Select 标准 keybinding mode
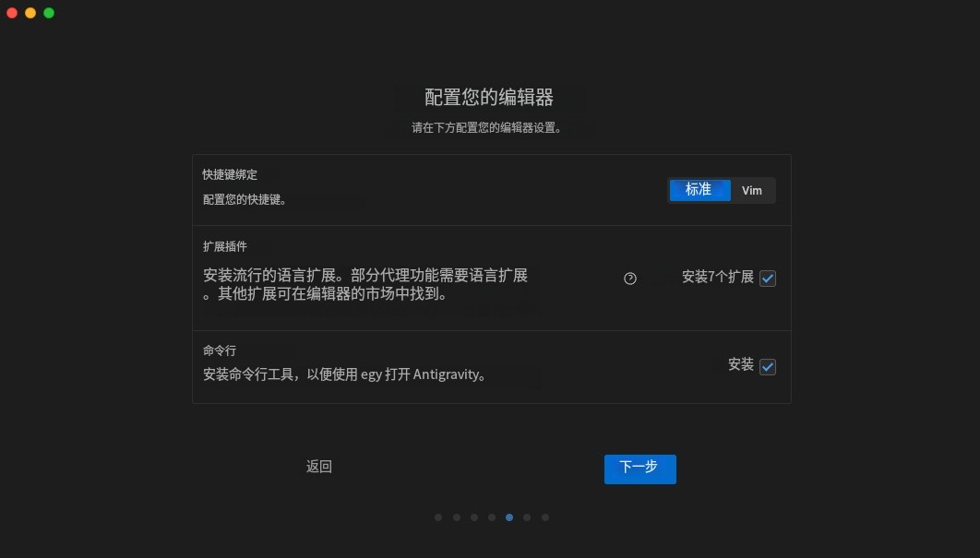Image resolution: width=980 pixels, height=558 pixels. [699, 190]
